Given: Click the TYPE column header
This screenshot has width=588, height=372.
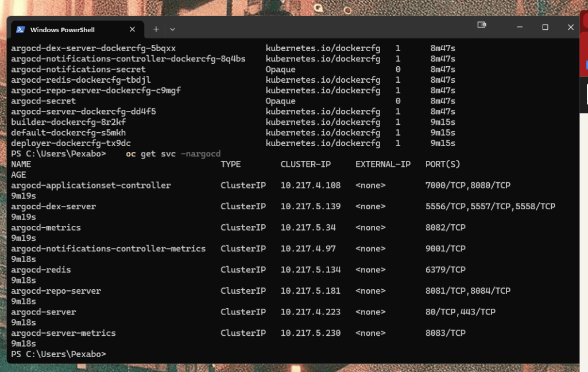Looking at the screenshot, I should (231, 164).
